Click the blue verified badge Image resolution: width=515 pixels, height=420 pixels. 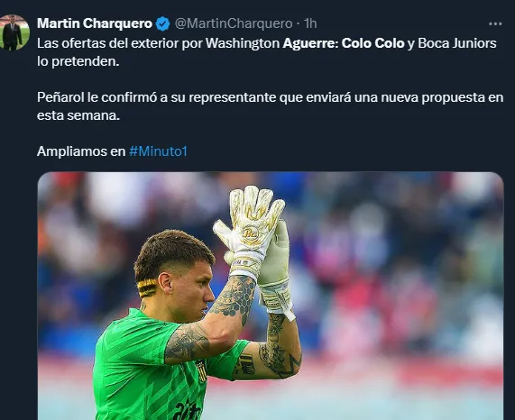162,23
